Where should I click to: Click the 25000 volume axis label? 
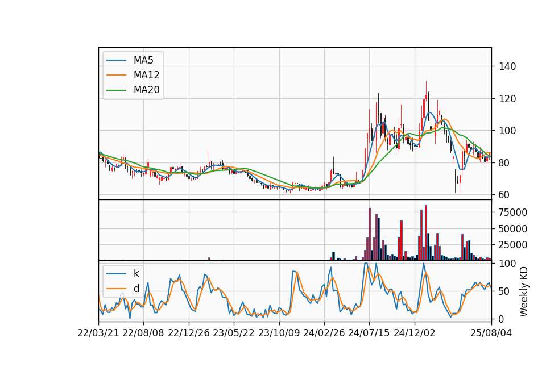coord(513,245)
